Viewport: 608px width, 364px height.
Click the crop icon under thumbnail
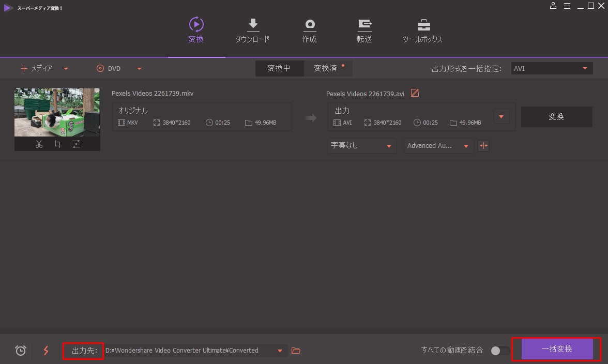pos(57,144)
